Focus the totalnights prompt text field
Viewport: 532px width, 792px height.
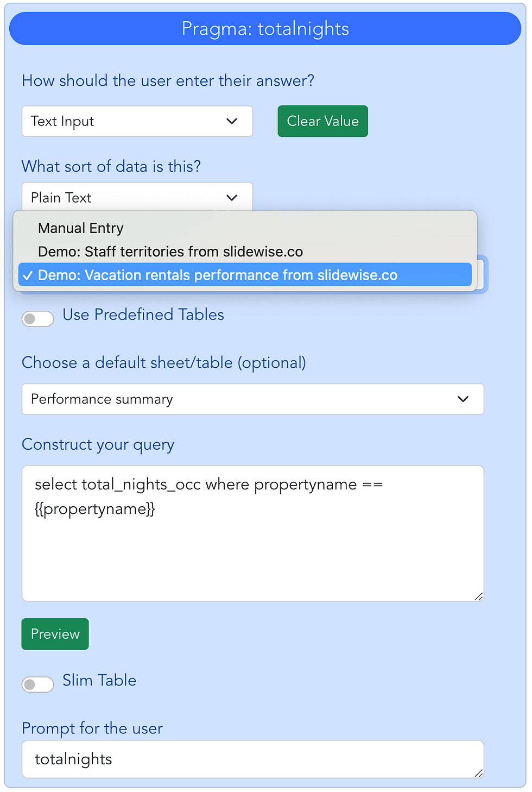(x=252, y=759)
